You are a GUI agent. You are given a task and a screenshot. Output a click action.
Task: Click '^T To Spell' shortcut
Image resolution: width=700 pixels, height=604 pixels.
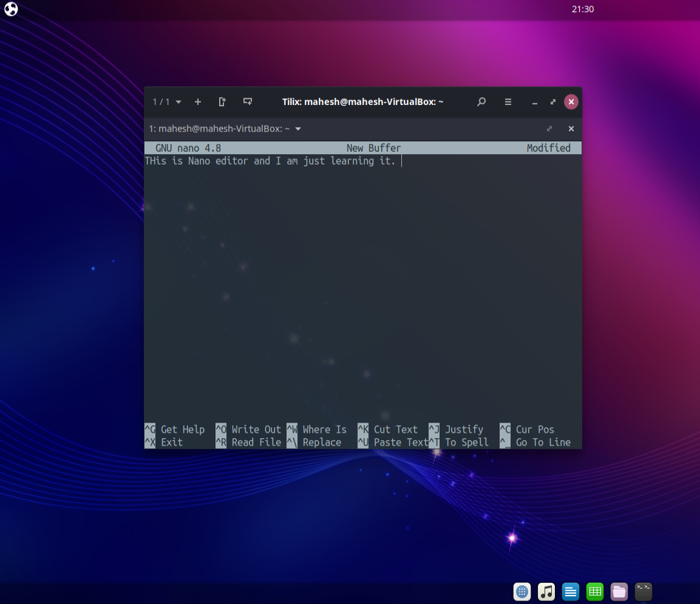pyautogui.click(x=458, y=443)
